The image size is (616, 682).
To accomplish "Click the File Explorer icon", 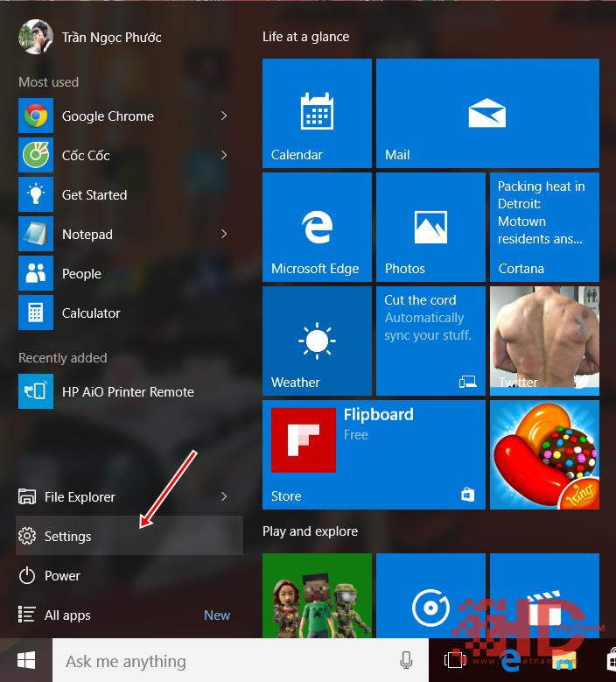I will click(27, 496).
